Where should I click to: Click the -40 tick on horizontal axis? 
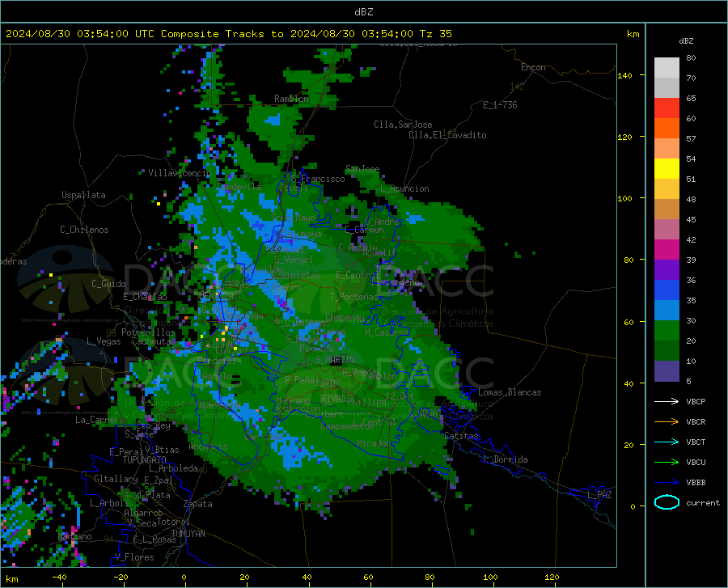(59, 577)
